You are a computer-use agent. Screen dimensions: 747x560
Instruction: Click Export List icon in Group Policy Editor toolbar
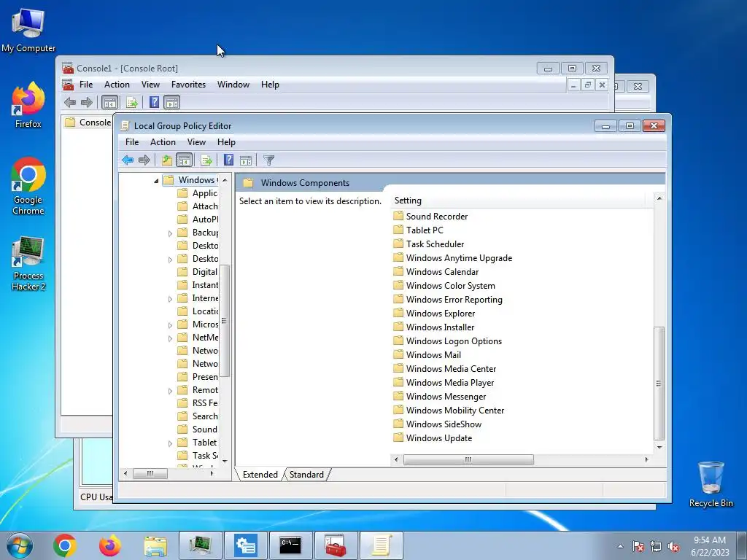point(206,160)
